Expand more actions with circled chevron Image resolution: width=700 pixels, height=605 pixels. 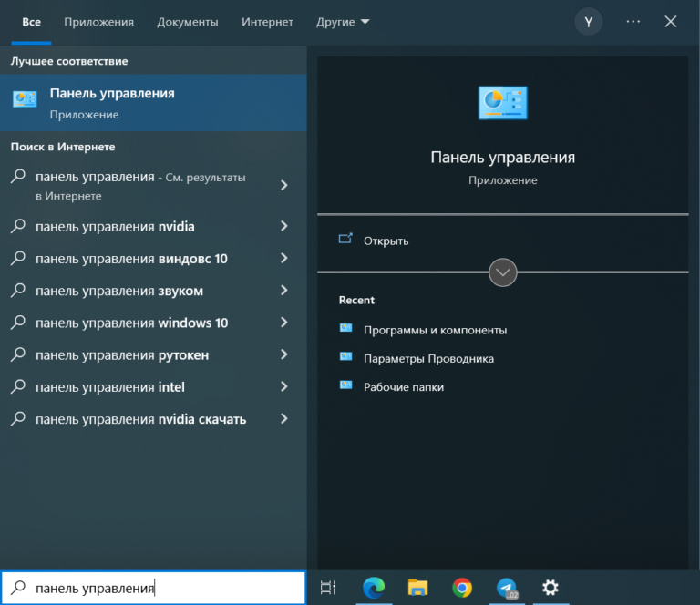(x=503, y=272)
